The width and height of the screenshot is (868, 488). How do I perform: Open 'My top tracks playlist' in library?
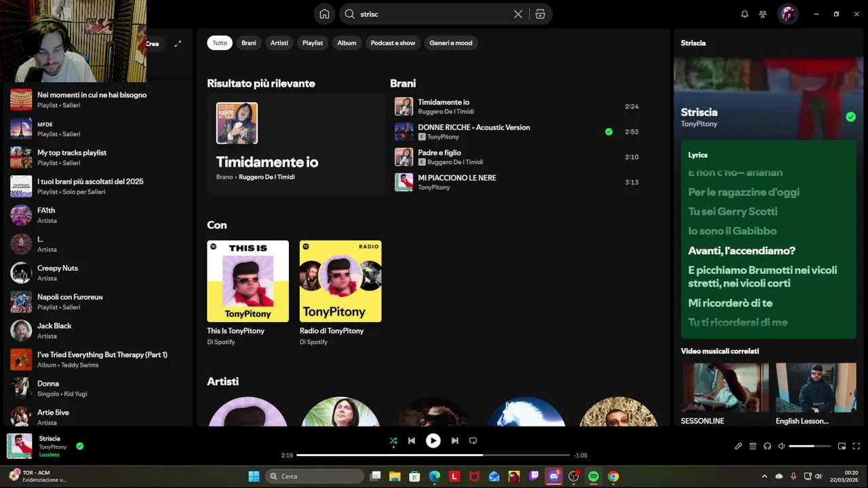click(x=98, y=157)
